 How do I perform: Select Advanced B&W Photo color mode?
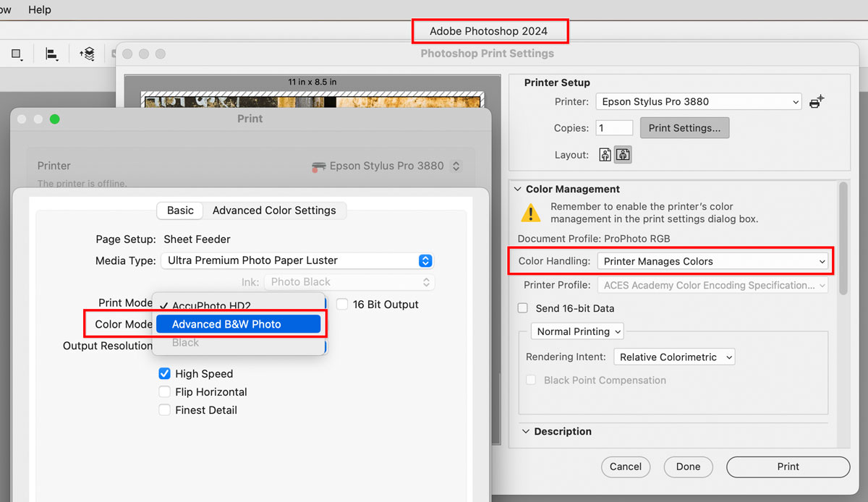tap(239, 323)
